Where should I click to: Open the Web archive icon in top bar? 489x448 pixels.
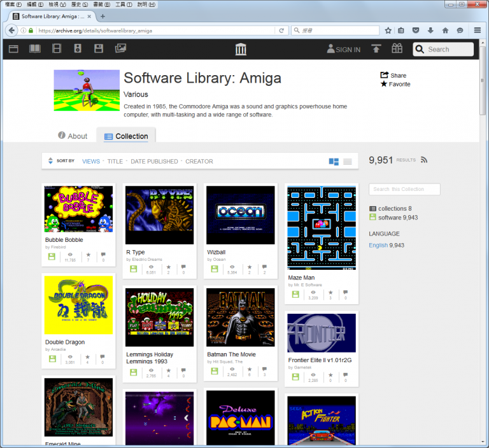(13, 48)
